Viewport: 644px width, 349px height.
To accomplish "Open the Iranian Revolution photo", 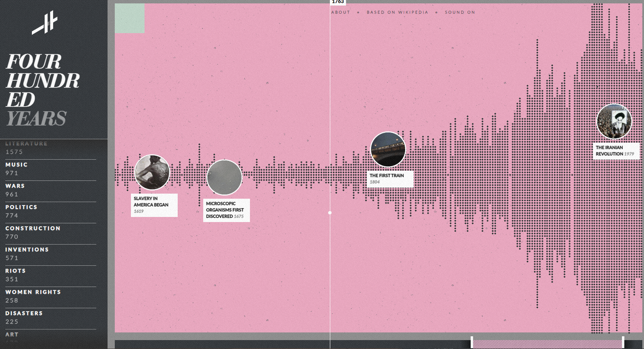I will tap(614, 121).
